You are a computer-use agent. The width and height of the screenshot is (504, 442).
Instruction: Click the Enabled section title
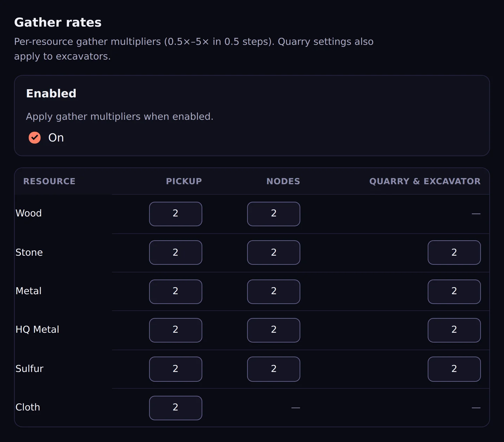coord(51,94)
